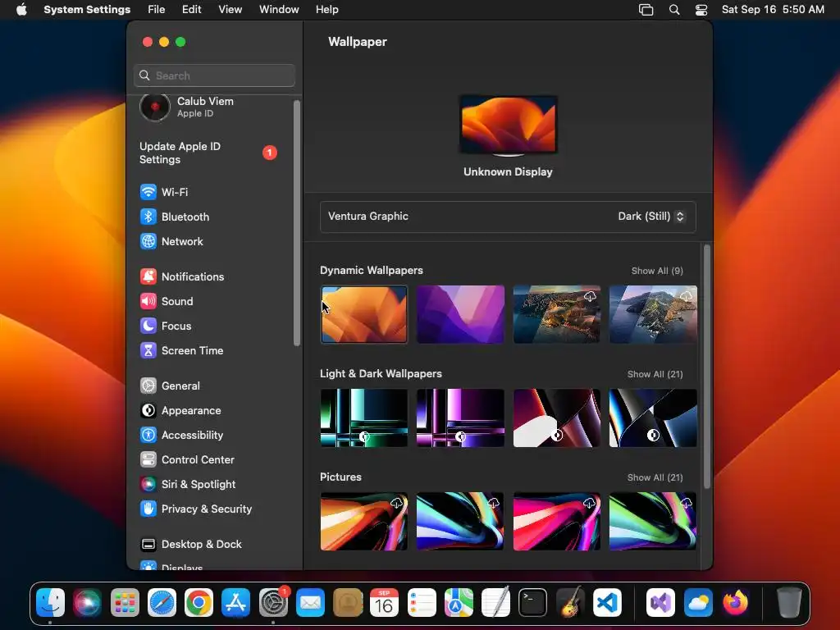
Task: Select third pink Pictures wallpaper
Action: 557,521
